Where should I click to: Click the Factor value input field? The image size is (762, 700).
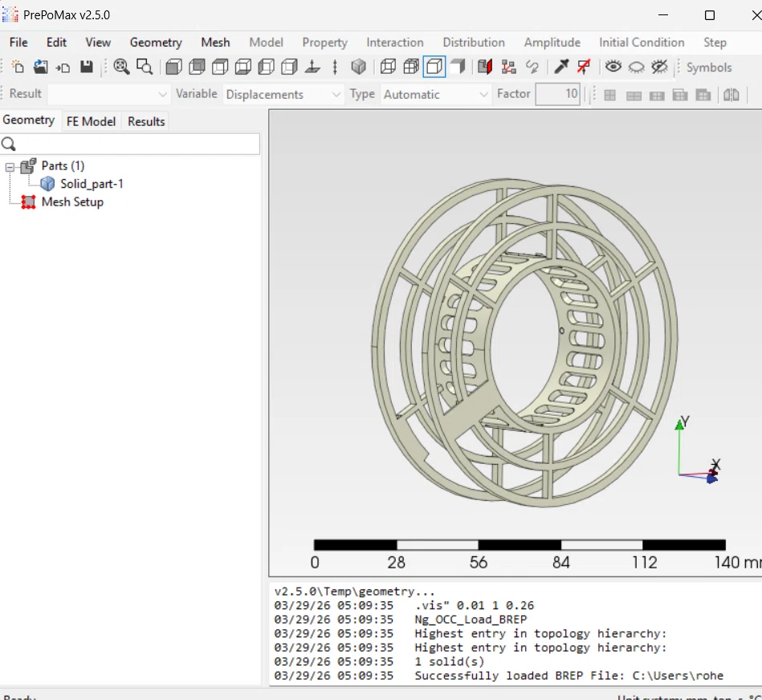point(557,94)
